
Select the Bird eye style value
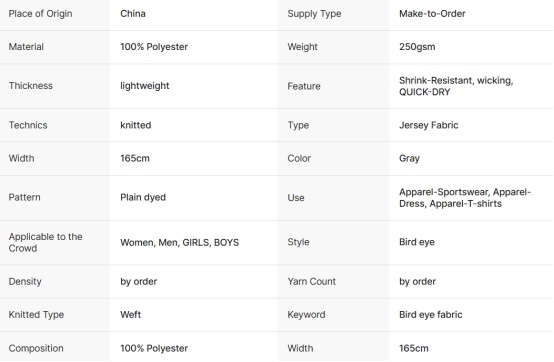tap(417, 242)
